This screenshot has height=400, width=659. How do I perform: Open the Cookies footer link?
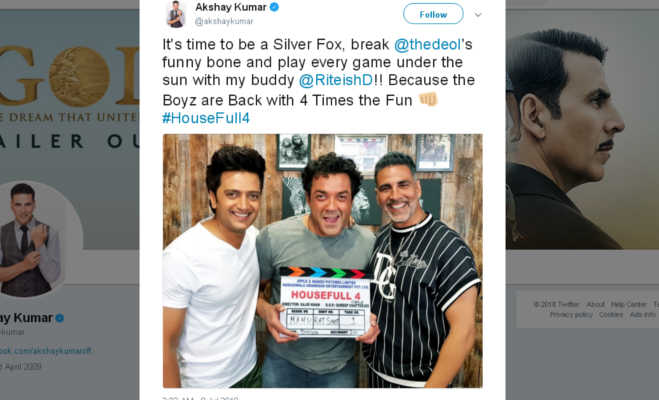pos(611,315)
